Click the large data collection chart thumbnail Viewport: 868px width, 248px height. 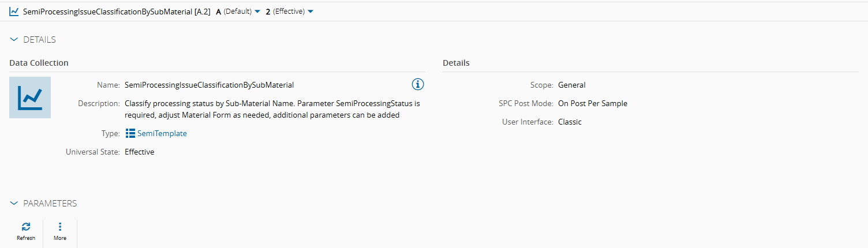click(30, 97)
